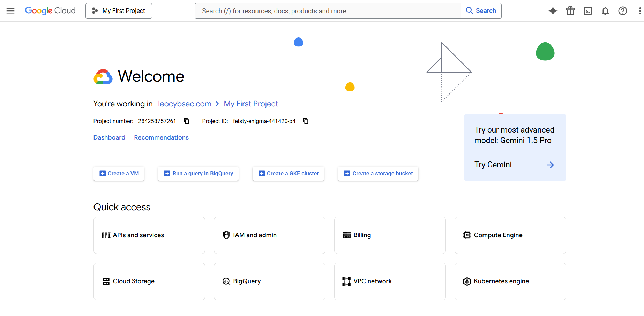Viewport: 644px width, 316px height.
Task: Click the Gemini 1.5 Pro promo heading
Action: coord(514,135)
